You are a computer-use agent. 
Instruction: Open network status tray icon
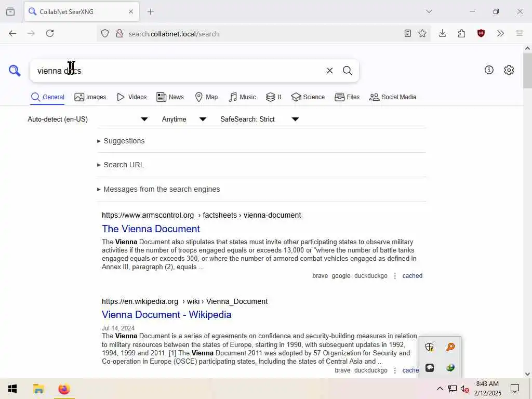coord(453,389)
